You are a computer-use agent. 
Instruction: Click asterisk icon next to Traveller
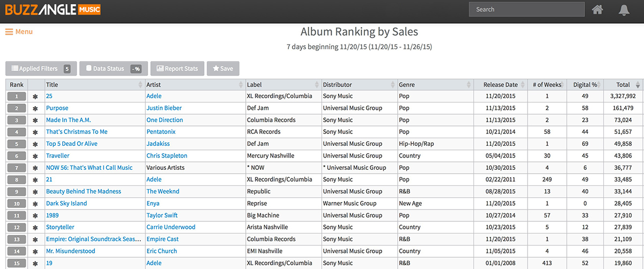[35, 156]
